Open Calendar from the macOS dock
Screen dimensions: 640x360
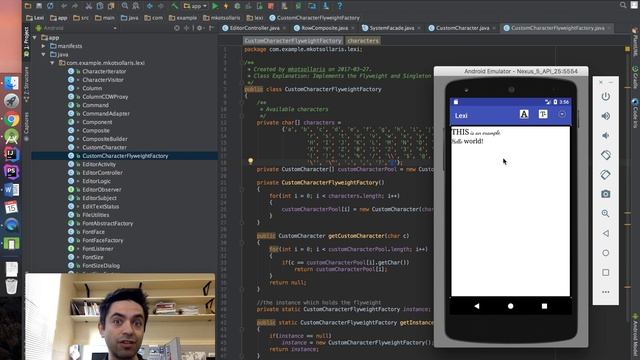pos(11,207)
